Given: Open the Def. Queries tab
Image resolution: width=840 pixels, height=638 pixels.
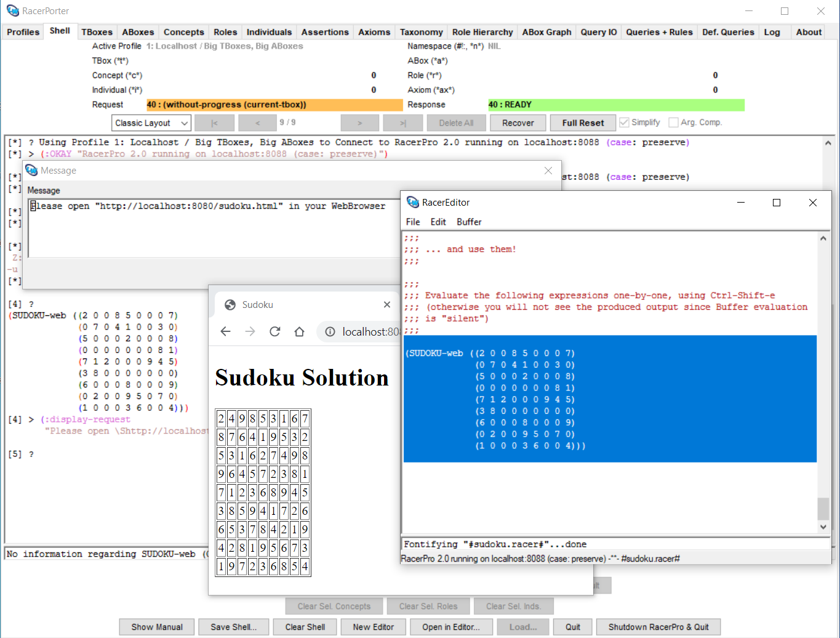Looking at the screenshot, I should (x=728, y=32).
